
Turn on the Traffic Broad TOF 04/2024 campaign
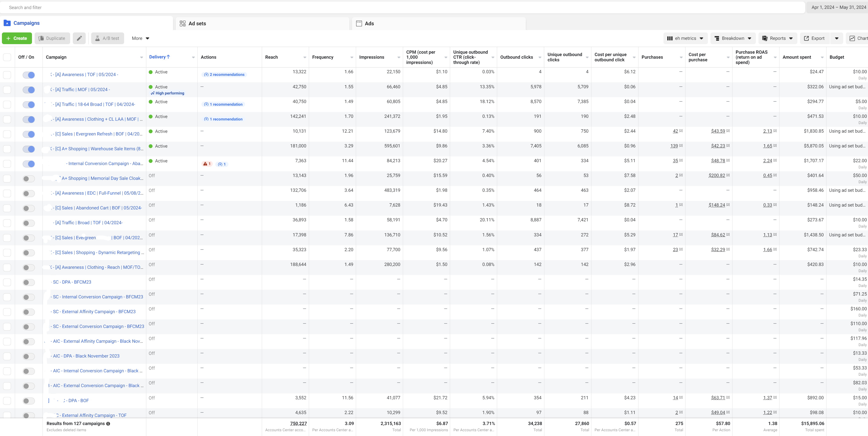tap(29, 223)
